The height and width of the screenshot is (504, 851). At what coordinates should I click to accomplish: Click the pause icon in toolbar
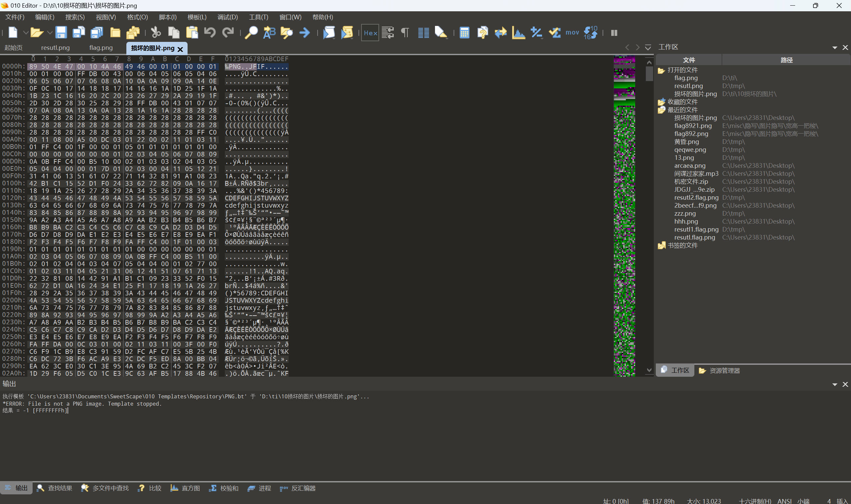614,33
